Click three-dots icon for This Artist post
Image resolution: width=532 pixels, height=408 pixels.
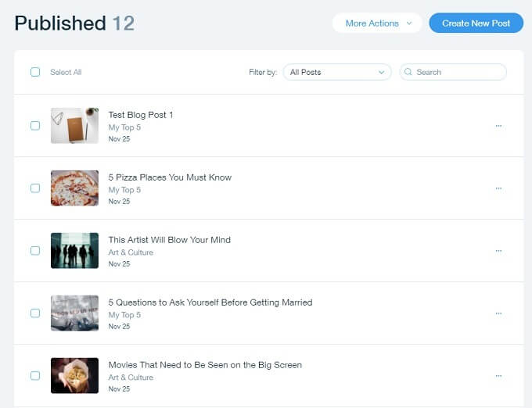[498, 251]
